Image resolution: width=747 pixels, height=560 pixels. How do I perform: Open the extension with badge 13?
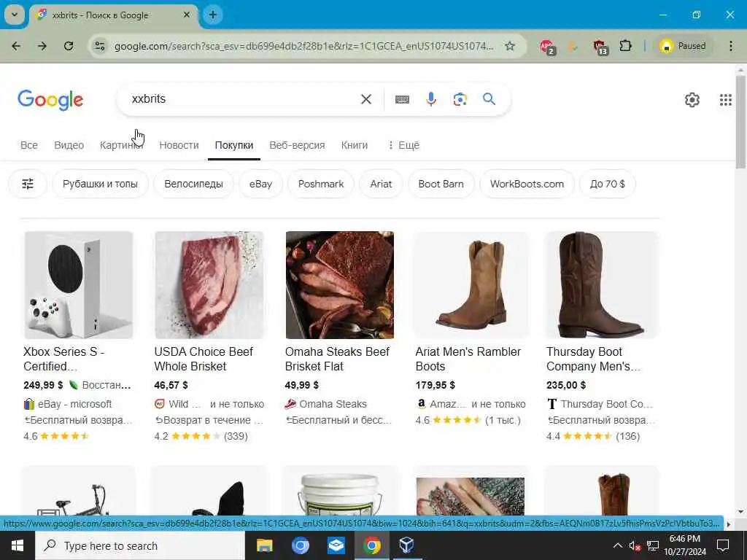pos(600,47)
